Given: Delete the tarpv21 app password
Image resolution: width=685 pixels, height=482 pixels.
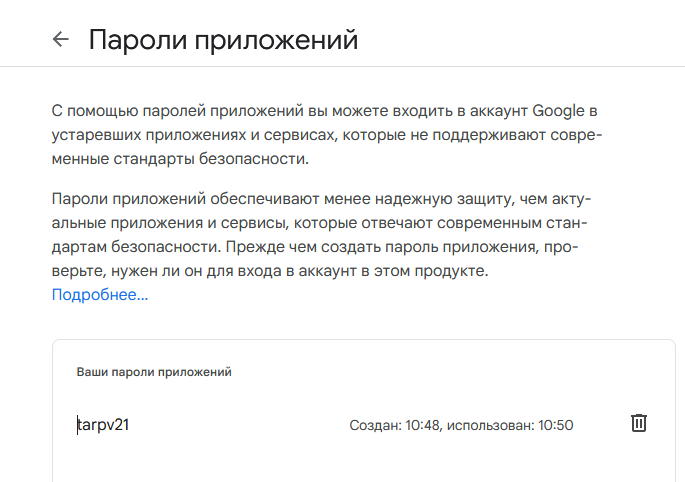Looking at the screenshot, I should point(639,423).
